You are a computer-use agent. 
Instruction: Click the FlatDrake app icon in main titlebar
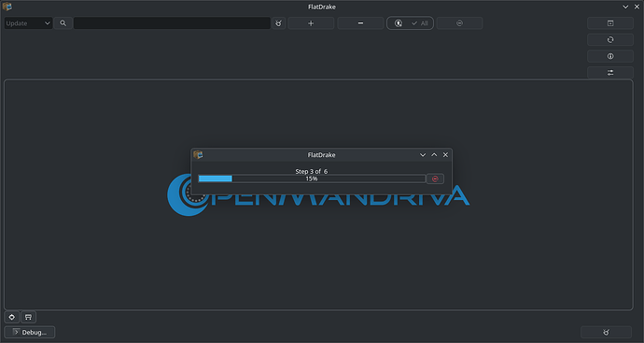pos(7,7)
